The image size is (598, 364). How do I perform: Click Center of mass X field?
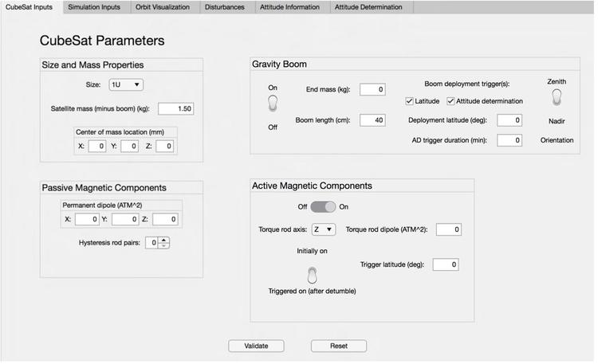tap(96, 146)
